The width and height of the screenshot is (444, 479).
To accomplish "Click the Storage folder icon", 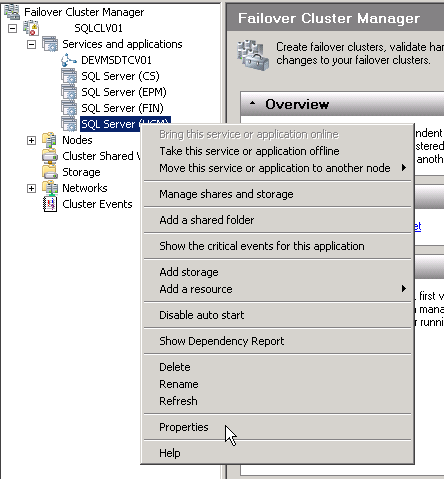I will point(50,172).
